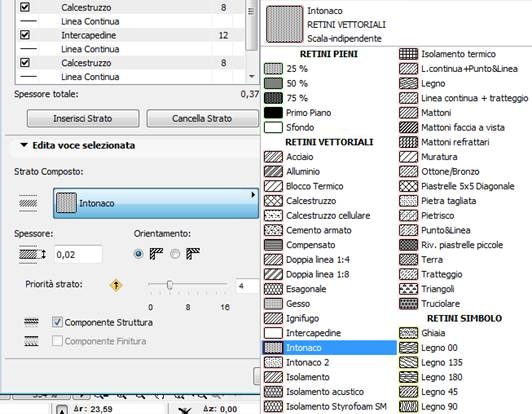Pick the Legno 45 symbol fill
The image size is (532, 414).
click(x=408, y=392)
